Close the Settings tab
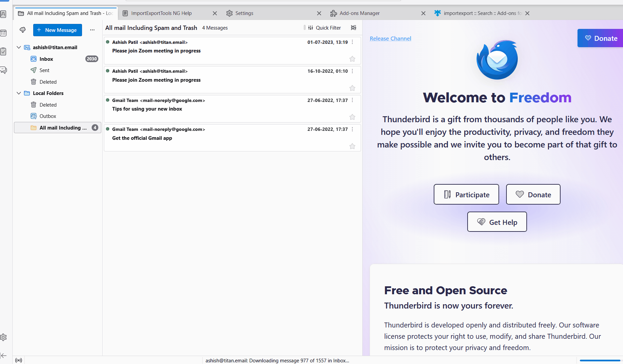This screenshot has height=364, width=623. [x=319, y=13]
